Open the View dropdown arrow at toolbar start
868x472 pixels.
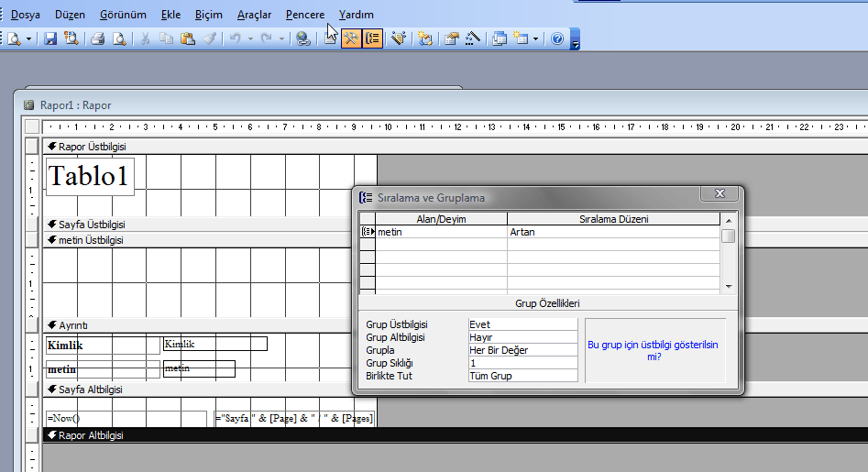pos(28,38)
